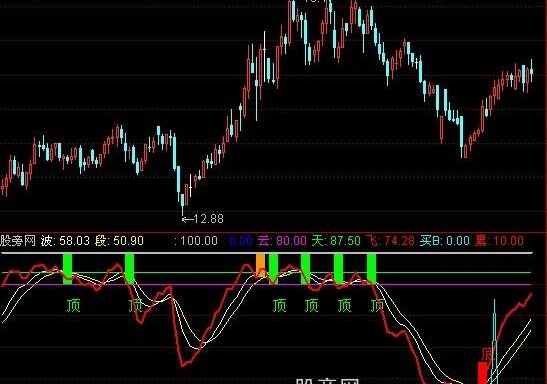Select the purple 云: 80.00 value
The height and width of the screenshot is (384, 547).
282,241
